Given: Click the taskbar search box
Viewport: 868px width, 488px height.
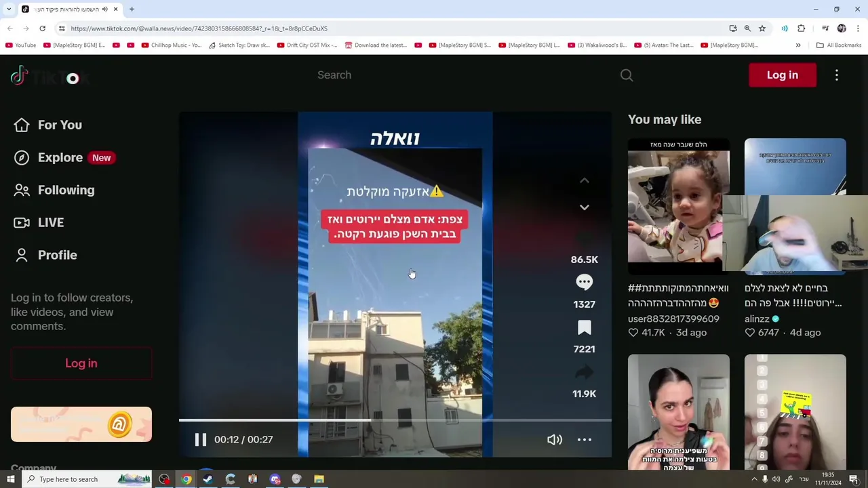Looking at the screenshot, I should [x=86, y=479].
